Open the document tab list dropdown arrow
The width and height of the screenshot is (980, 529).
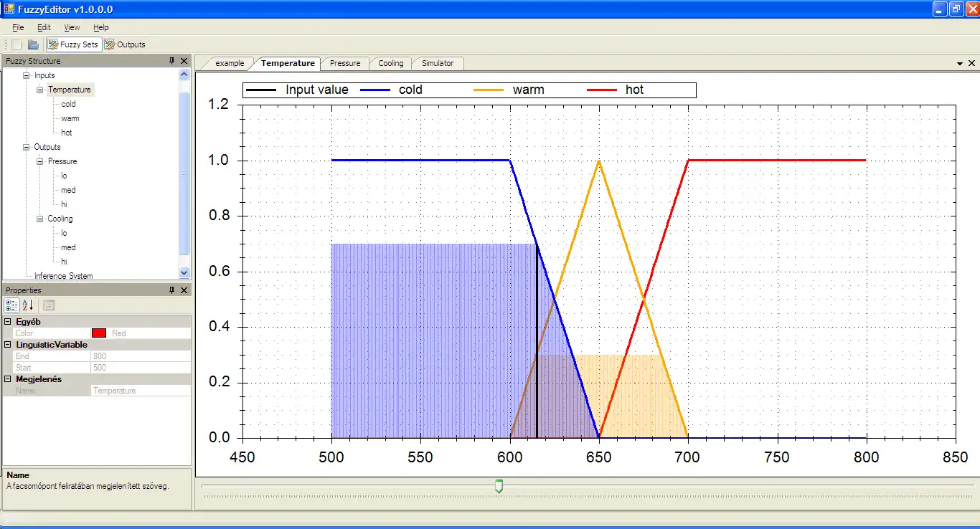(x=960, y=64)
